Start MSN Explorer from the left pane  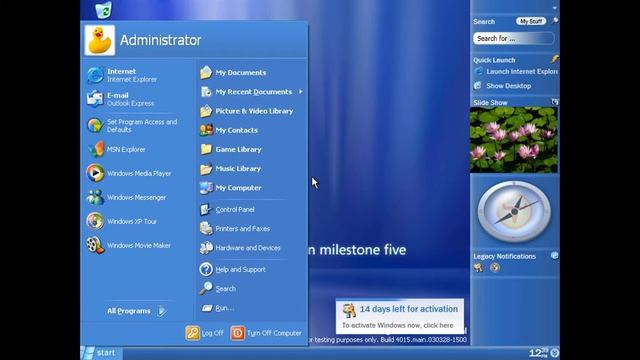pos(116,149)
